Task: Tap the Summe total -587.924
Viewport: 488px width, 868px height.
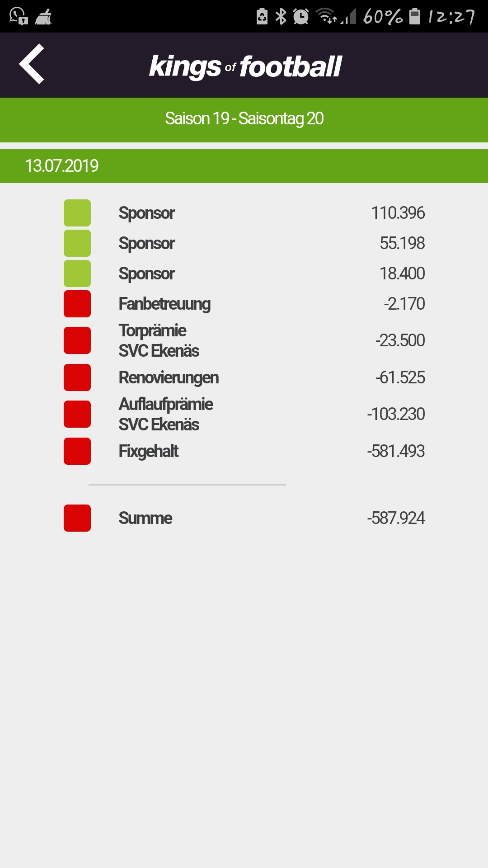Action: point(396,518)
